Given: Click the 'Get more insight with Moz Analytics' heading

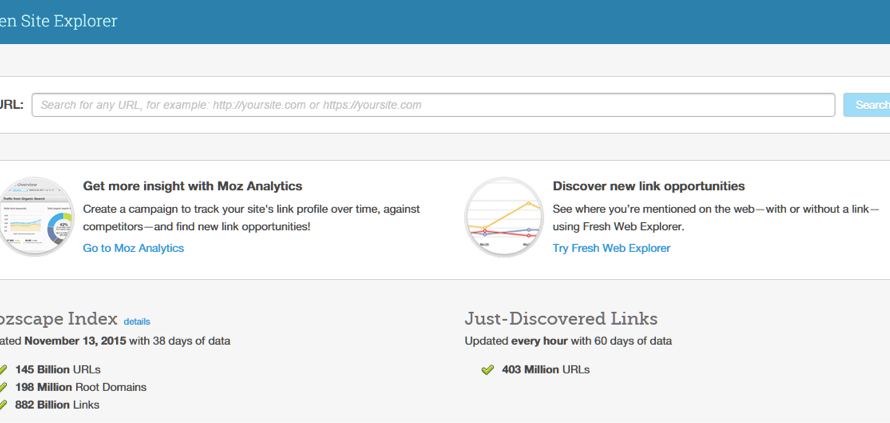Looking at the screenshot, I should 192,186.
